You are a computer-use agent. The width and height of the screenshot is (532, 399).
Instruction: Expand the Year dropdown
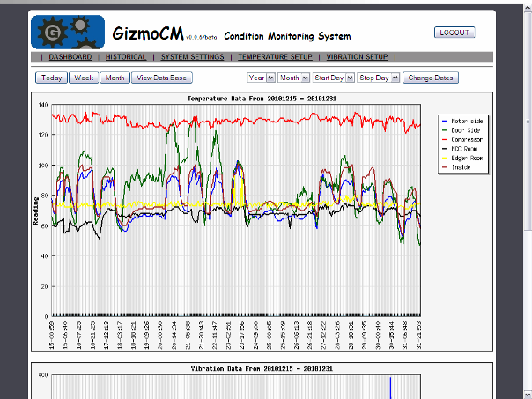pos(261,78)
